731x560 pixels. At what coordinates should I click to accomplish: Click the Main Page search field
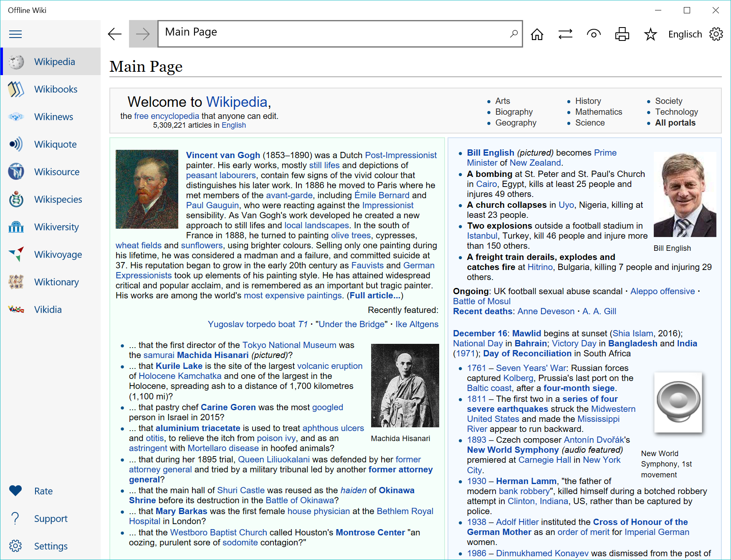(340, 34)
